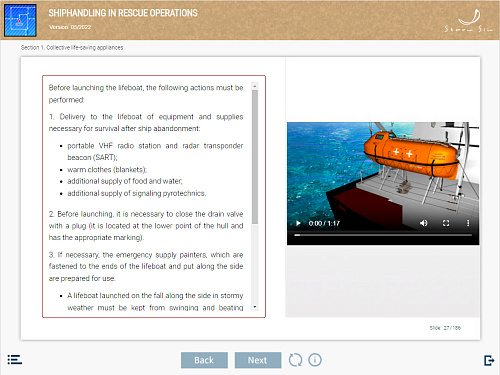This screenshot has height=375, width=500.
Task: Open the table of contents list icon
Action: tap(15, 360)
